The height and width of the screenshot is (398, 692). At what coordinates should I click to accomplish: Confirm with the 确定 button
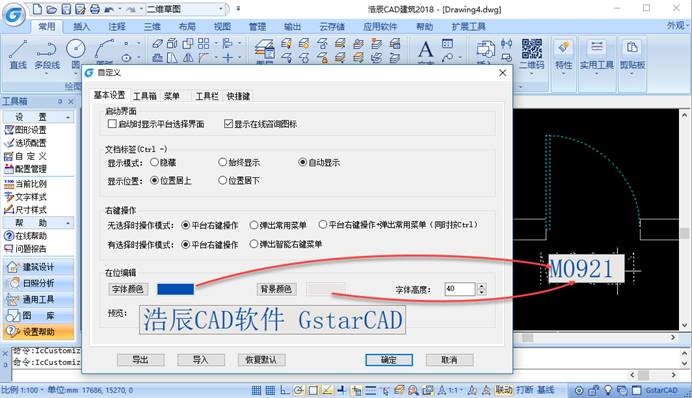tap(389, 360)
